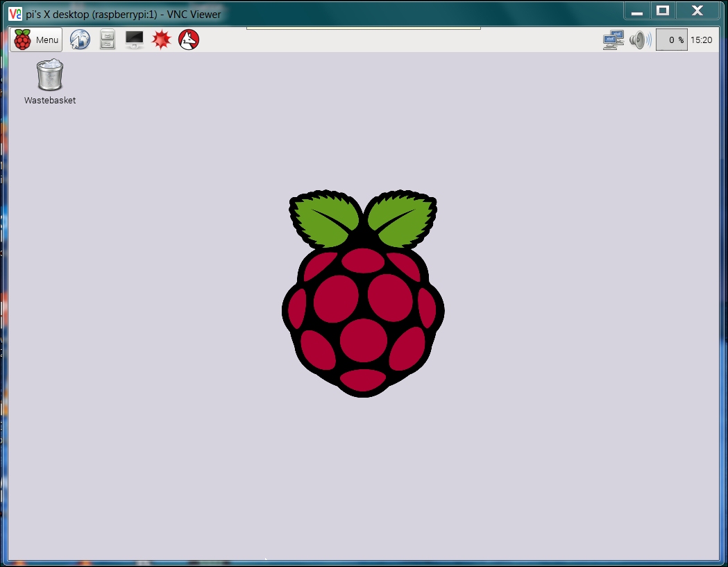Viewport: 728px width, 567px height.
Task: Click the Menu button on the panel
Action: click(x=36, y=40)
